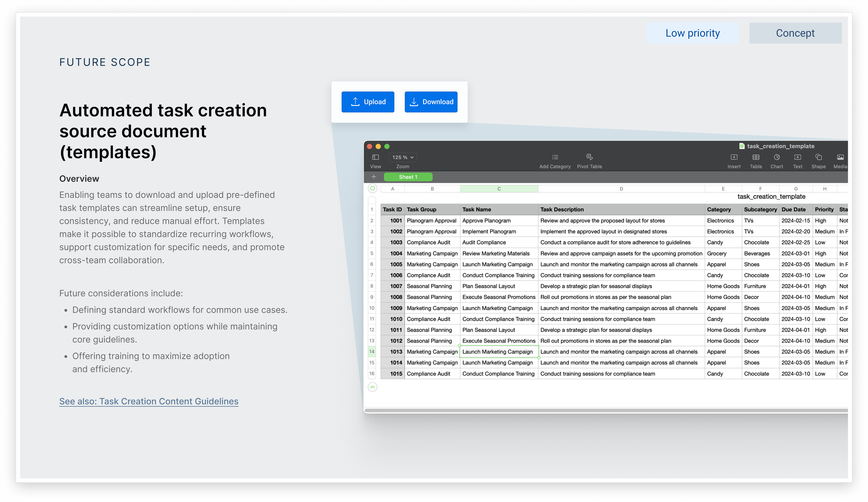The width and height of the screenshot is (868, 502).
Task: Click the Low priority tag
Action: pos(692,33)
